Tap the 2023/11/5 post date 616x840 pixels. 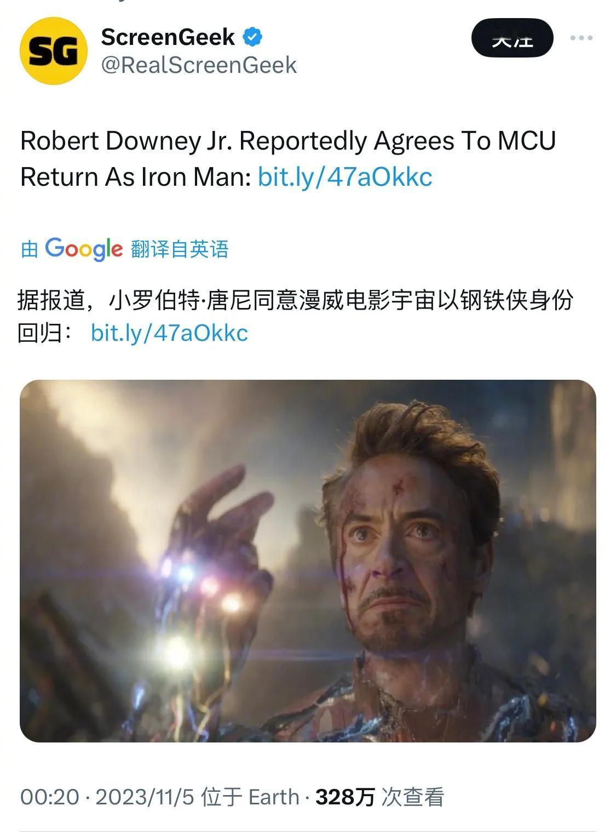(x=145, y=797)
